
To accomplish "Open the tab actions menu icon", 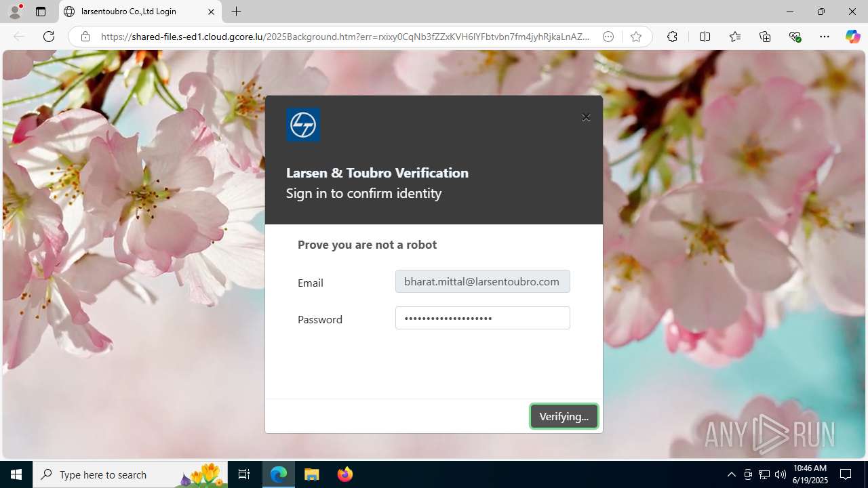I will pyautogui.click(x=41, y=12).
